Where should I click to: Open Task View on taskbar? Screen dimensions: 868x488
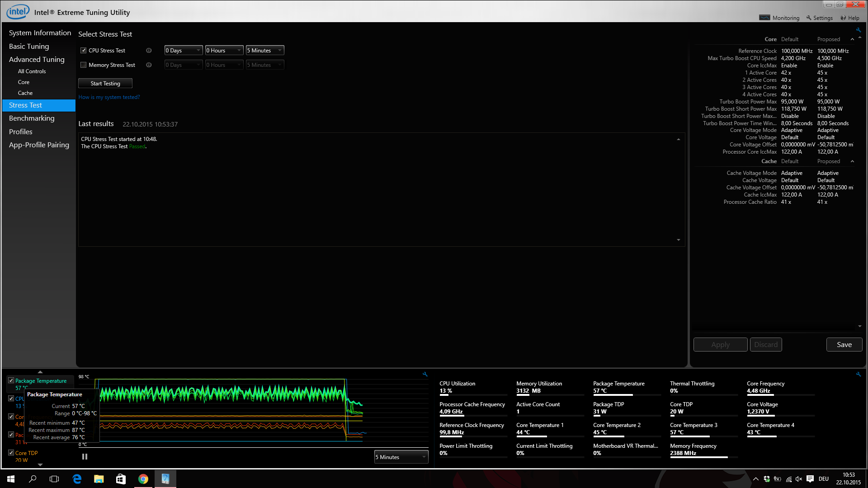click(54, 479)
